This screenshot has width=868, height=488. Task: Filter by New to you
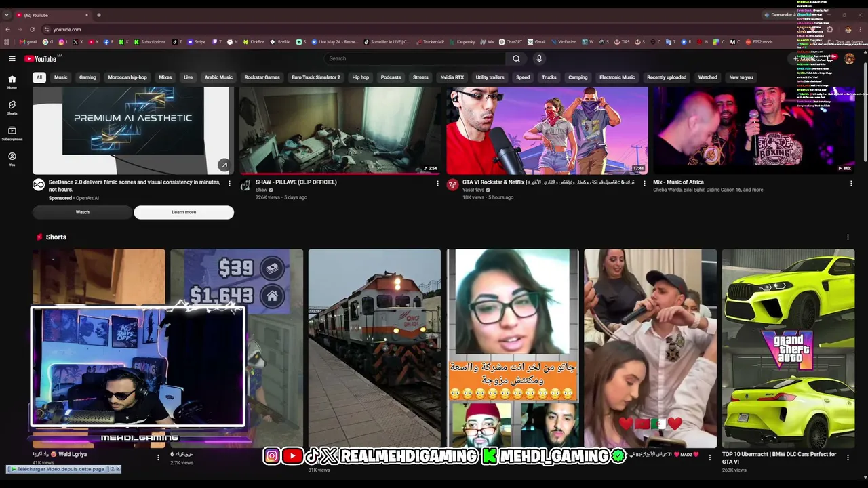click(741, 77)
